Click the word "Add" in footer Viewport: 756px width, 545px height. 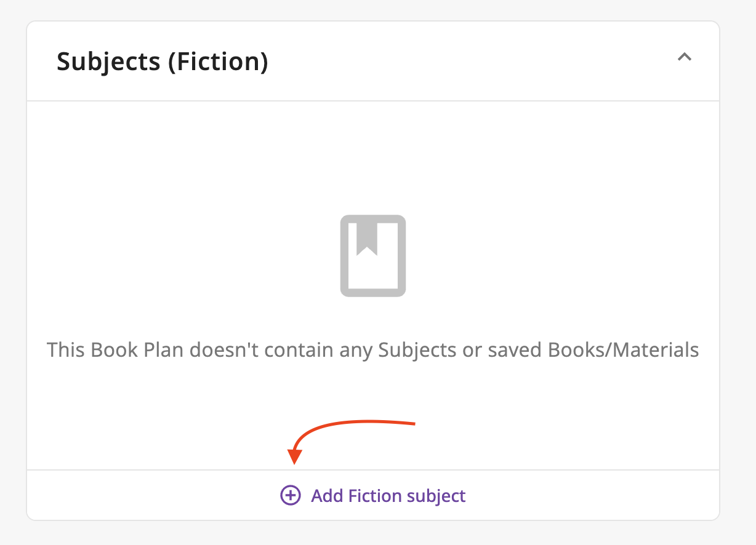[x=327, y=496]
